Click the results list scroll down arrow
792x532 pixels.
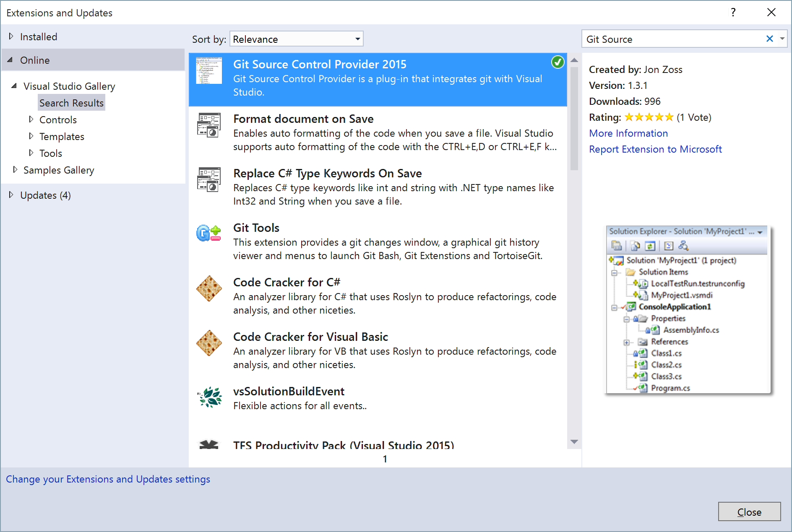click(x=574, y=442)
